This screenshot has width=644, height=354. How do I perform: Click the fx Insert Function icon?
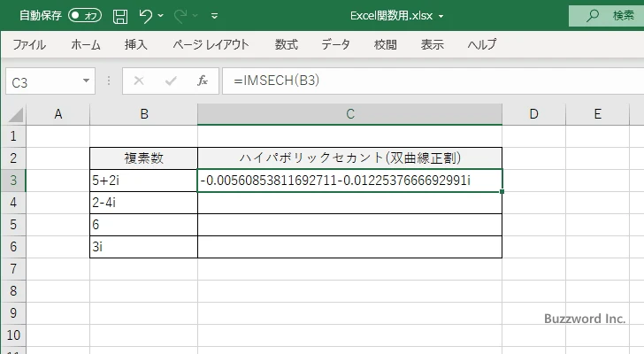[x=203, y=81]
